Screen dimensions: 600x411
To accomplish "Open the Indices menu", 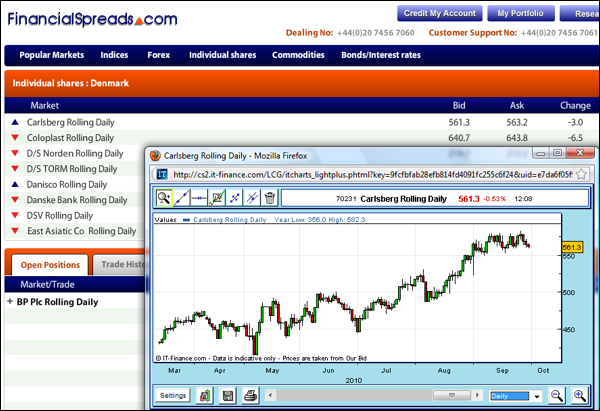I will 114,55.
